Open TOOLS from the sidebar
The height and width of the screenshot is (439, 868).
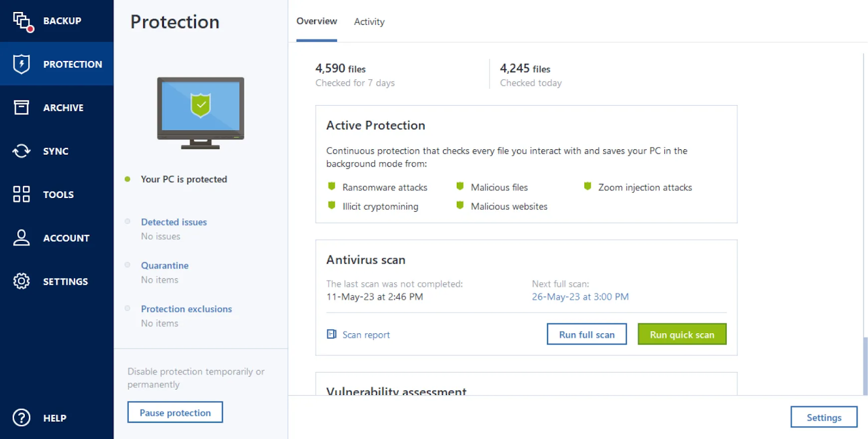pyautogui.click(x=57, y=194)
